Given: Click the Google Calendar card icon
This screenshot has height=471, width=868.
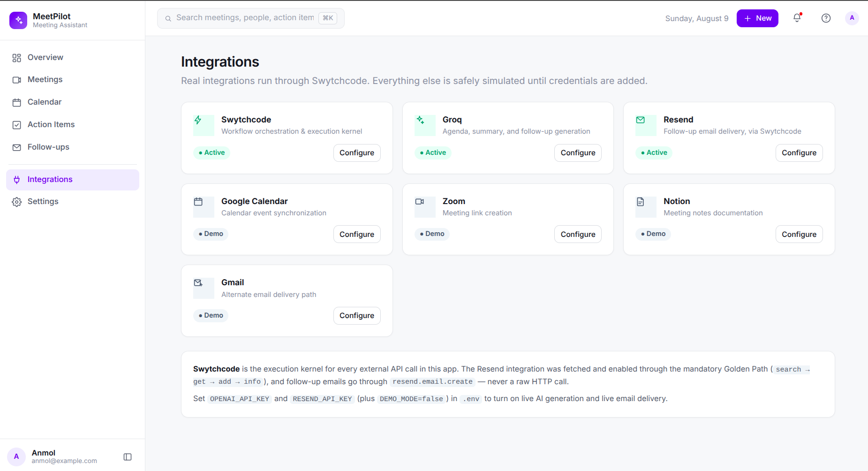Looking at the screenshot, I should [x=198, y=202].
